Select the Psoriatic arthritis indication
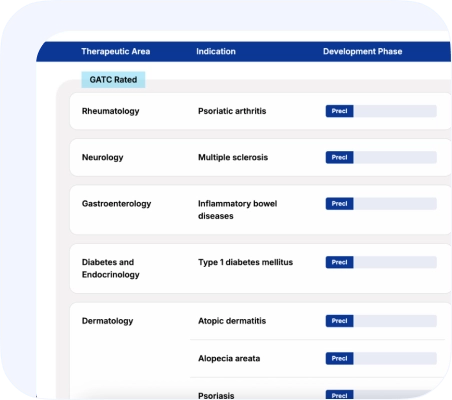 coord(232,111)
